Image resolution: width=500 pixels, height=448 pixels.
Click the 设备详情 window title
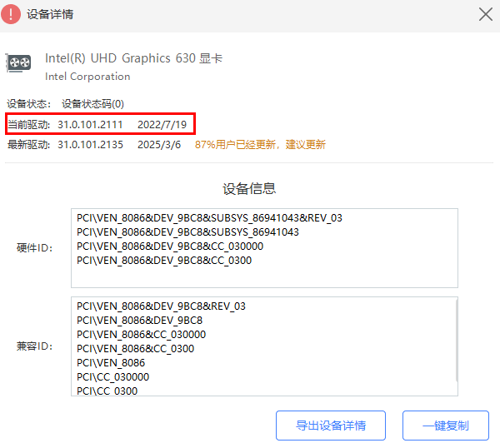coord(50,14)
